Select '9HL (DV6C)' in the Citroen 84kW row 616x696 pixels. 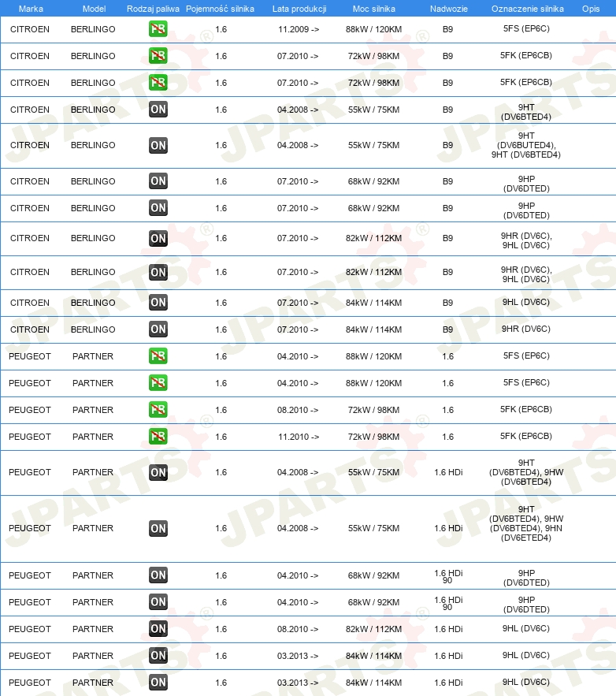(526, 302)
